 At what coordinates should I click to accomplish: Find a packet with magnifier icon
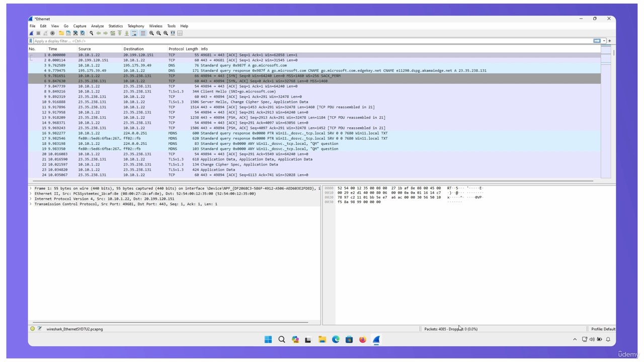(x=91, y=33)
